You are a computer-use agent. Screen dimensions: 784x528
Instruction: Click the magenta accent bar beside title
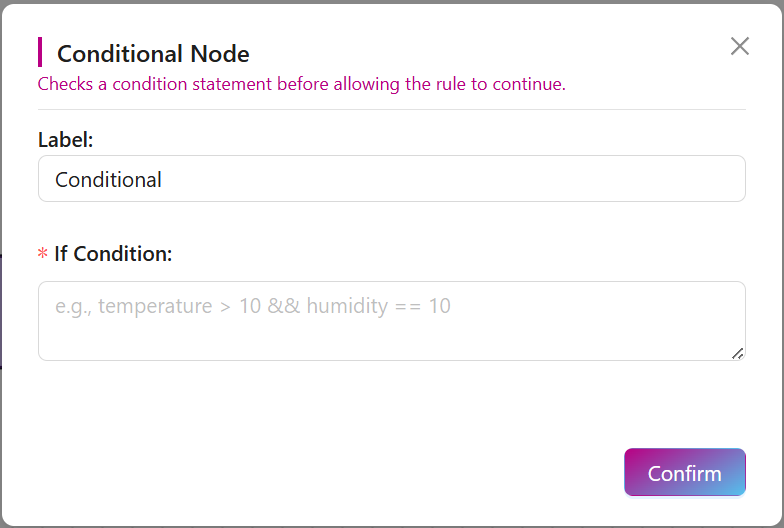pos(40,52)
